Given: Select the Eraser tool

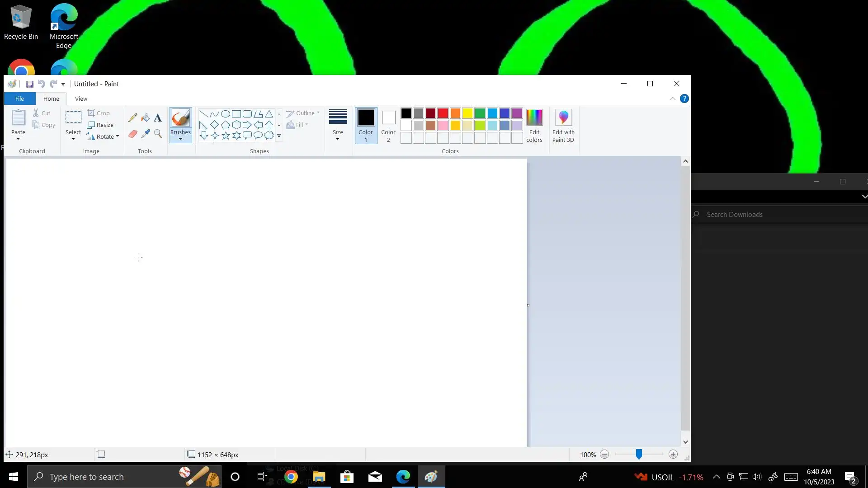Looking at the screenshot, I should [x=132, y=134].
